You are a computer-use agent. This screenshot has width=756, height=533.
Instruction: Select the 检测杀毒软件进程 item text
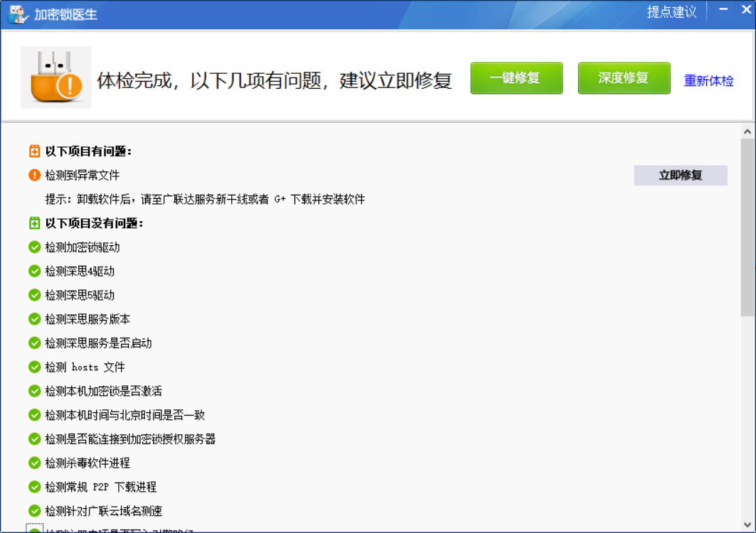87,463
